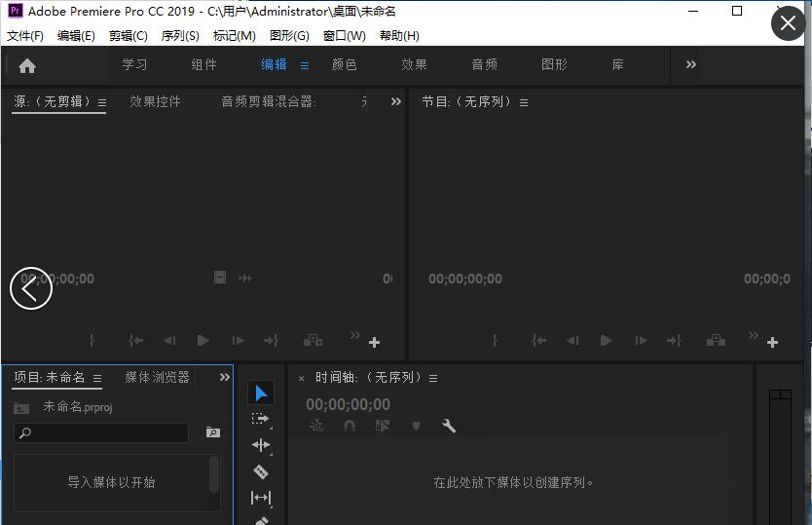Step back one frame in Source monitor
812x525 pixels.
pyautogui.click(x=169, y=341)
